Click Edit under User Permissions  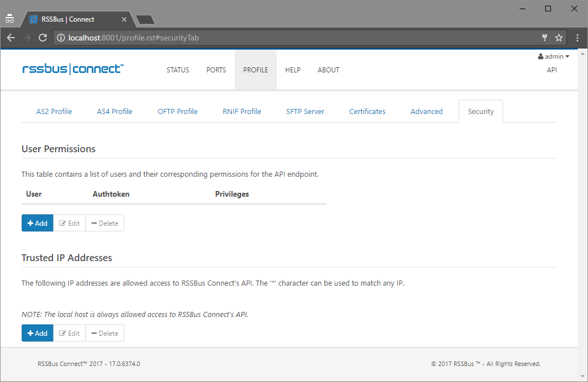pos(70,223)
